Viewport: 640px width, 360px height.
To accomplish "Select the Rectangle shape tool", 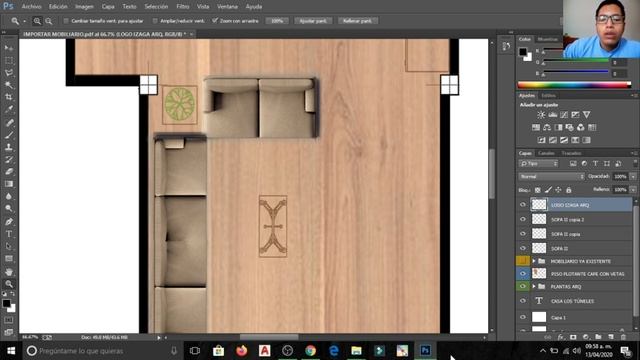I will tap(9, 258).
